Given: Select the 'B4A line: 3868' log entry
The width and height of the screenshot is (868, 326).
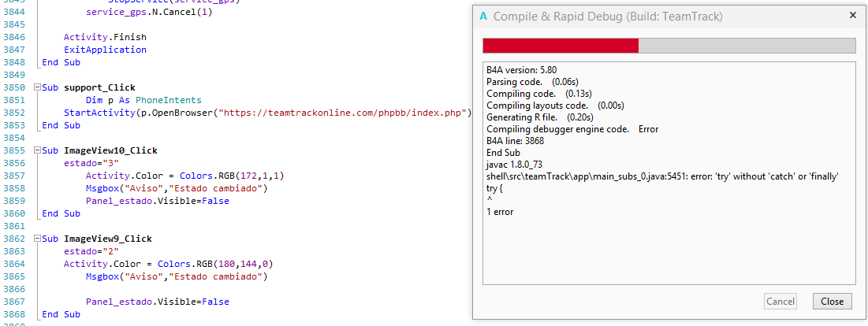Looking at the screenshot, I should tap(515, 141).
